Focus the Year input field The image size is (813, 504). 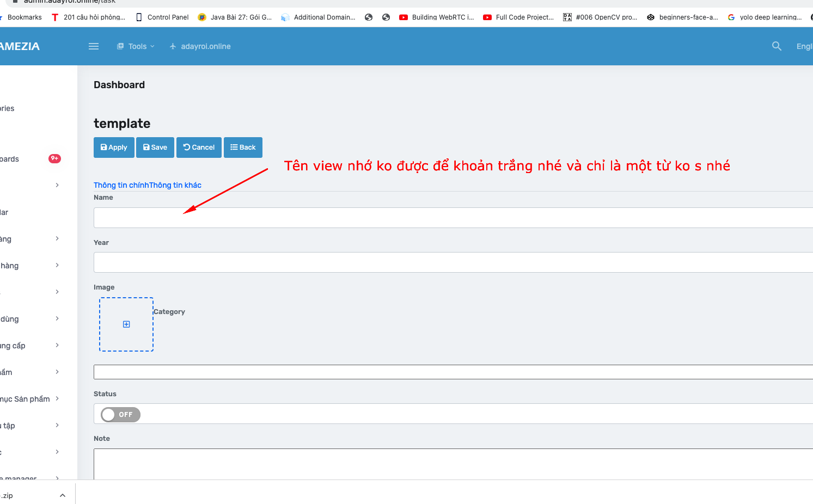point(453,262)
